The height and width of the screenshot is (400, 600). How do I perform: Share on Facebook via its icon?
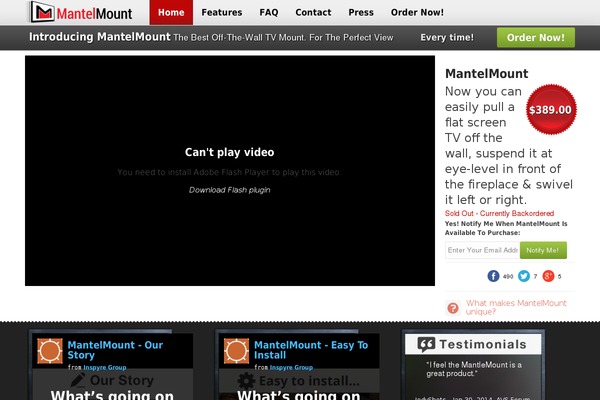pos(493,276)
